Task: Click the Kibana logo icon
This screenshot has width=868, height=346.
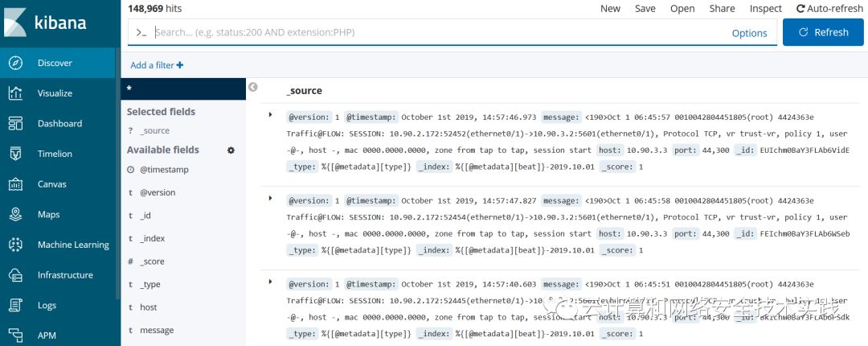Action: coord(15,23)
